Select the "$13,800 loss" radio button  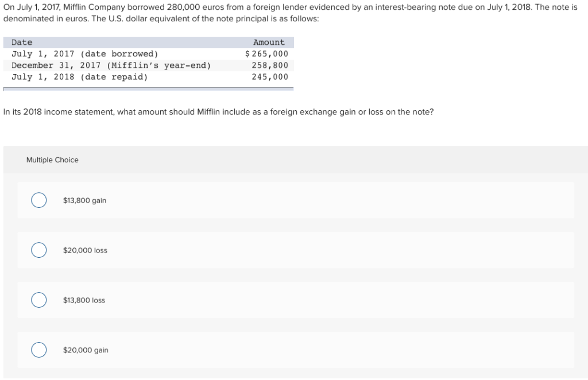point(38,300)
